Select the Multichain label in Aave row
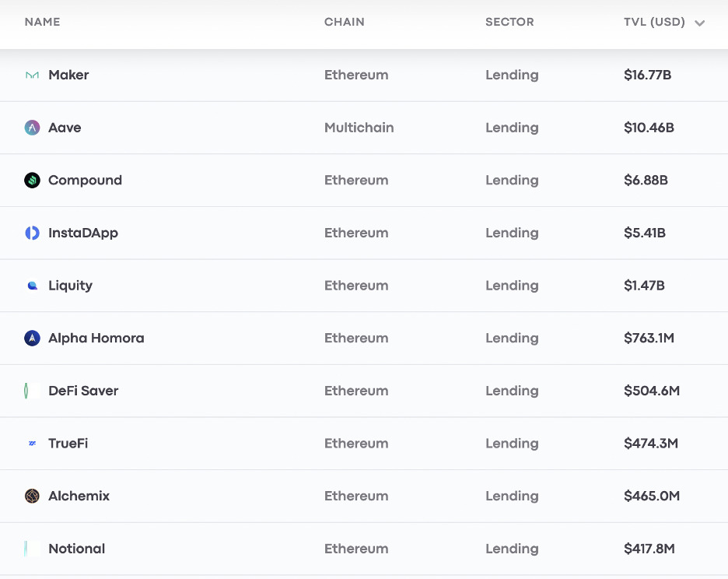Viewport: 728px width, 579px height. 359,128
